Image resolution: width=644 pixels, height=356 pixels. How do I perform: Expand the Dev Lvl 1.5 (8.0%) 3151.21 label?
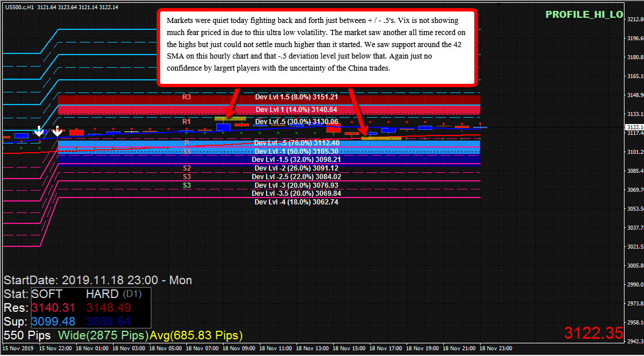(x=295, y=97)
